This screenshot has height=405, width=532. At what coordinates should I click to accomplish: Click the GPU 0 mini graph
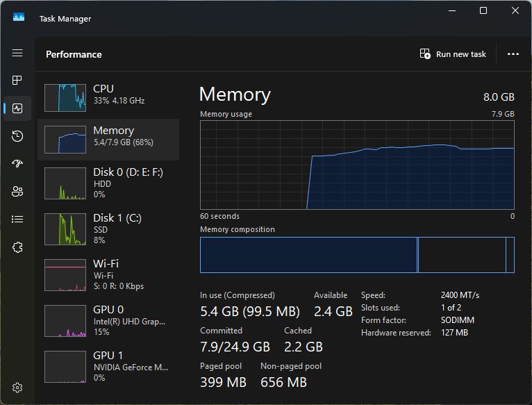click(65, 321)
